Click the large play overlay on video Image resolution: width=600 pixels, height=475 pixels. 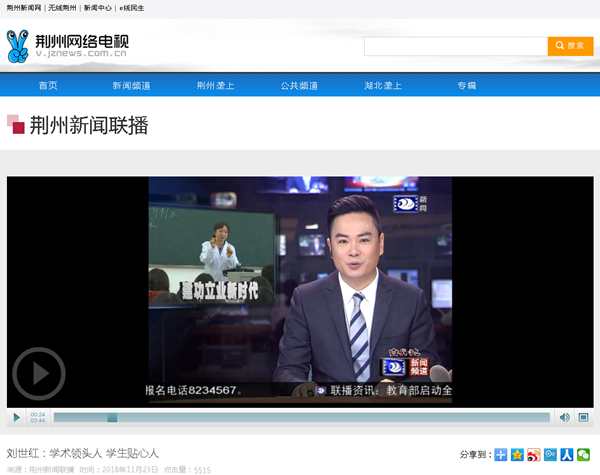coord(38,373)
